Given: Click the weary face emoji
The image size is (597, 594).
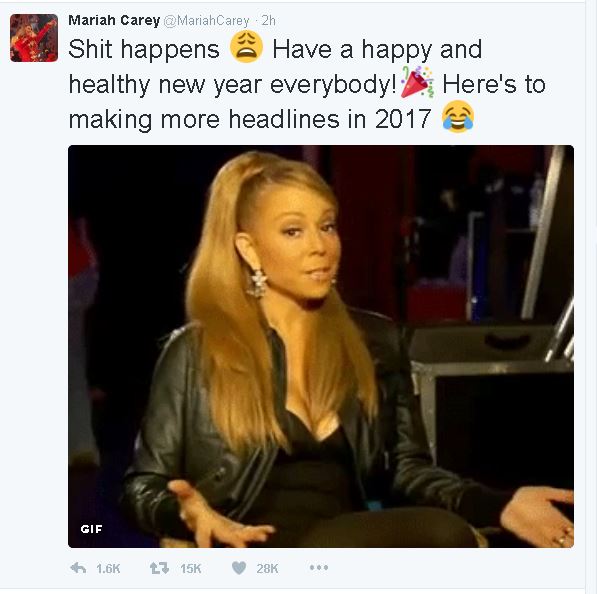Looking at the screenshot, I should click(246, 47).
